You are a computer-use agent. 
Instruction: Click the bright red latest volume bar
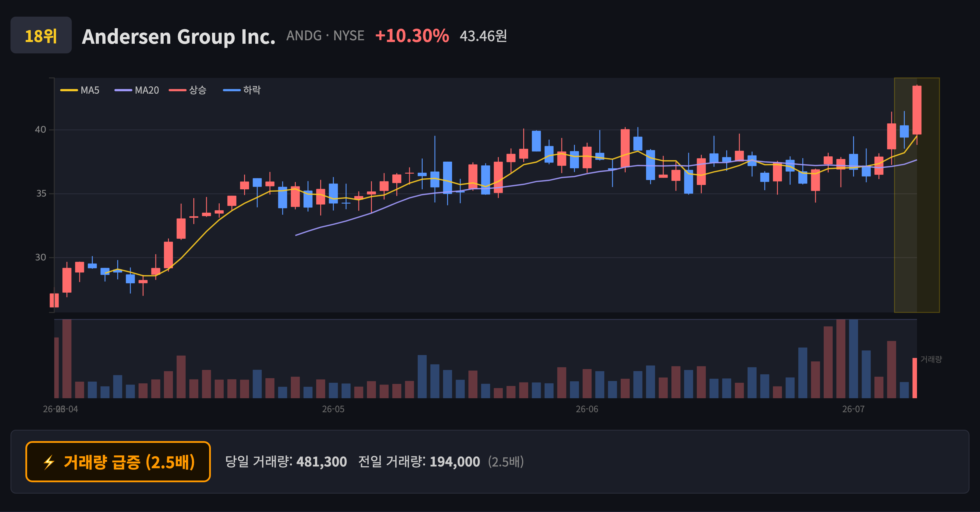pyautogui.click(x=915, y=378)
